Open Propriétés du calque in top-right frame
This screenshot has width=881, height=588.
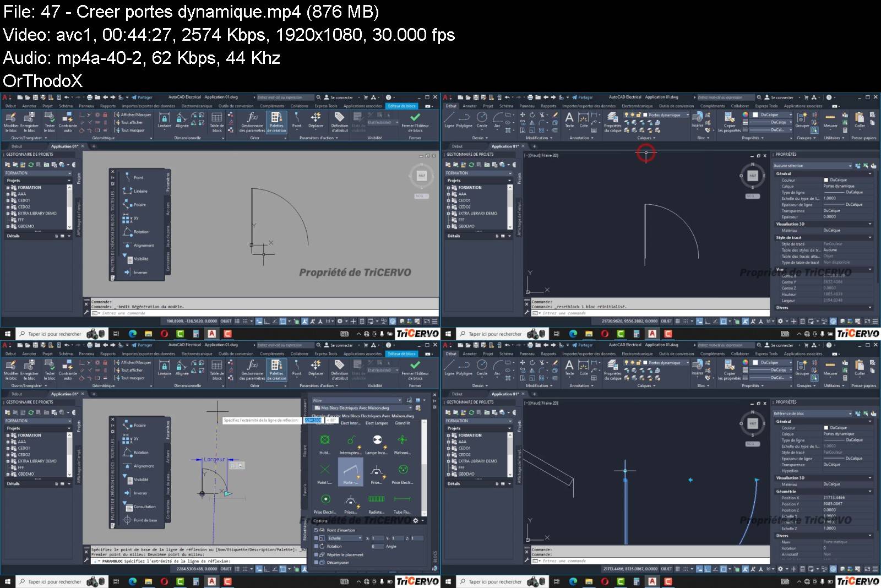(612, 122)
